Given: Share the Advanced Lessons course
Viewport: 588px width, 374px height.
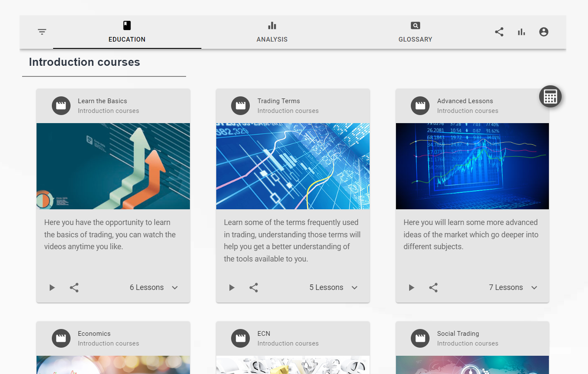Looking at the screenshot, I should (433, 287).
